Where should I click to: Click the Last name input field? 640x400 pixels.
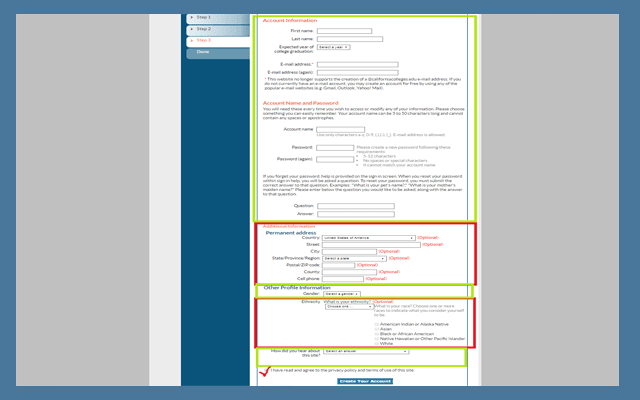[x=350, y=39]
